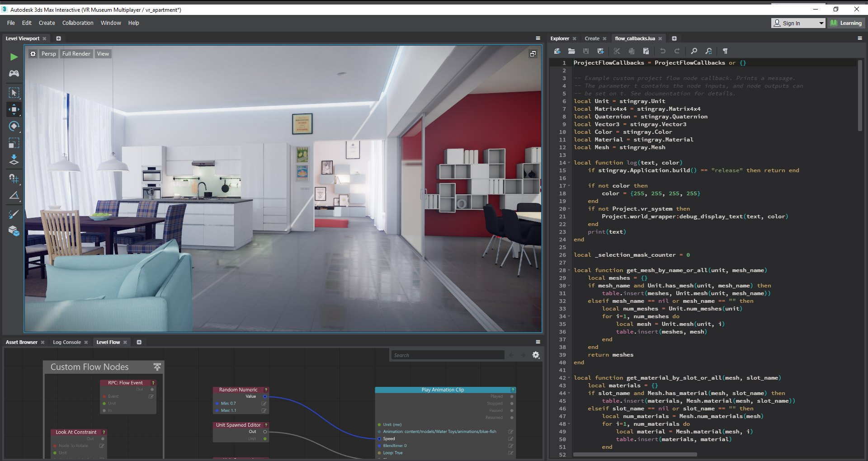This screenshot has height=461, width=868.
Task: Select the Move tool
Action: pos(14,109)
